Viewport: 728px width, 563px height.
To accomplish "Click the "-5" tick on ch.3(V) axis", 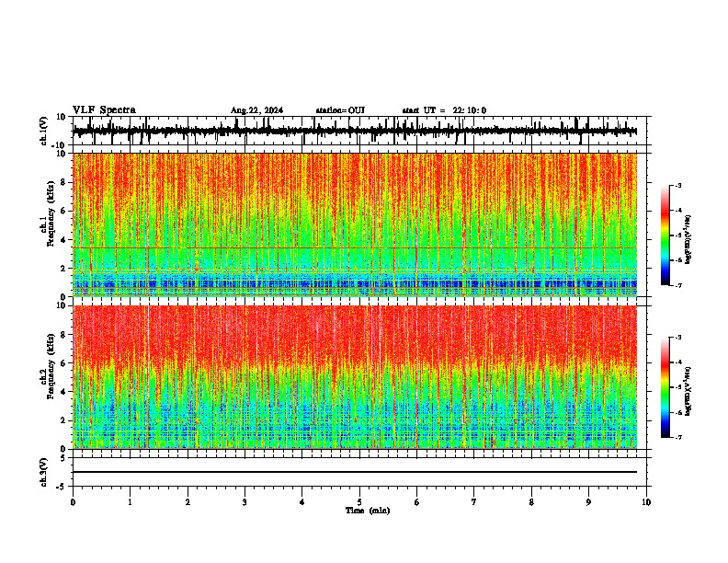I will pos(63,487).
